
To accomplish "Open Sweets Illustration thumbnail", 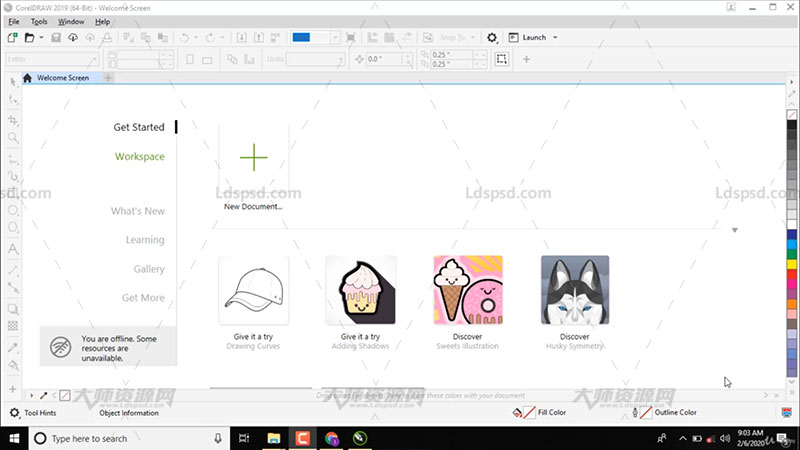I will click(468, 290).
